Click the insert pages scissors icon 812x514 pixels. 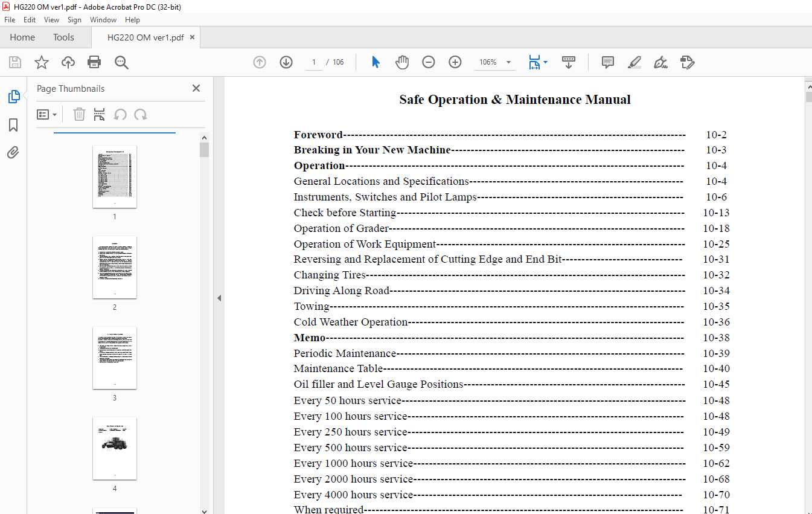click(x=100, y=114)
